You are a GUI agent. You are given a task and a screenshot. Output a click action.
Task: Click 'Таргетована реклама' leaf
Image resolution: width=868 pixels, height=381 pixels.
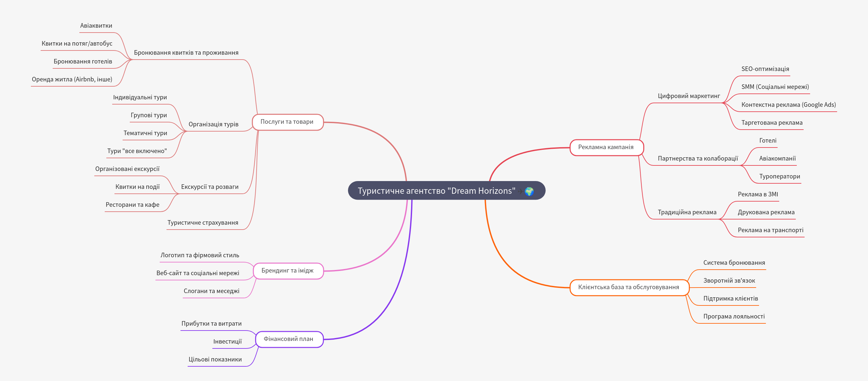(x=772, y=122)
